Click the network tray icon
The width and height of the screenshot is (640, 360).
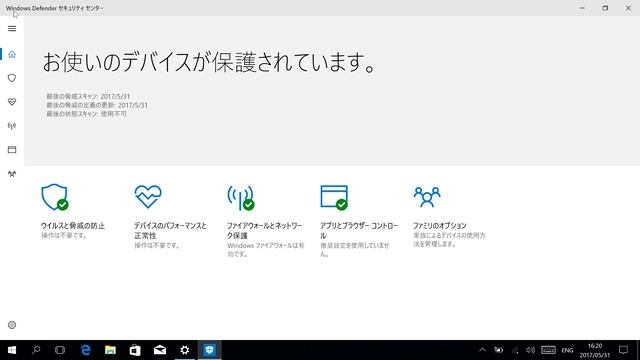(515, 350)
